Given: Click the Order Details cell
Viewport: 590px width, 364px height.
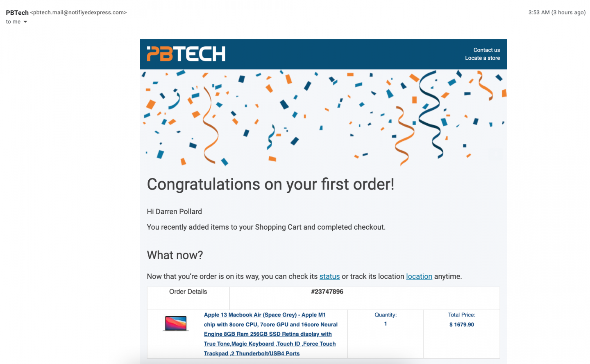Looking at the screenshot, I should coord(188,298).
